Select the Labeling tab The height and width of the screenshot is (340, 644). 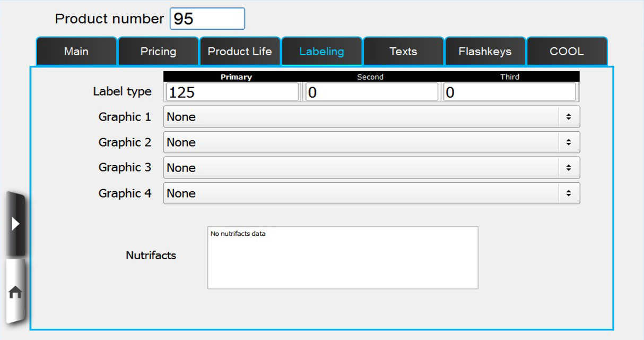(x=321, y=51)
